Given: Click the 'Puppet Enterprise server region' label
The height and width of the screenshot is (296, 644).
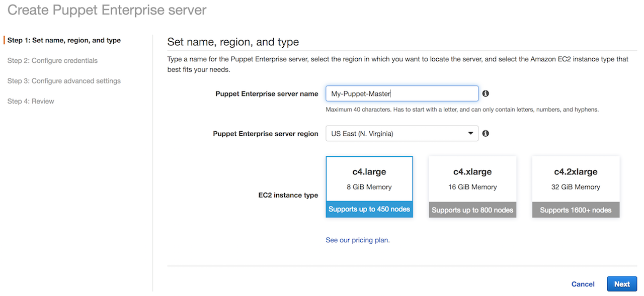Looking at the screenshot, I should pos(266,134).
